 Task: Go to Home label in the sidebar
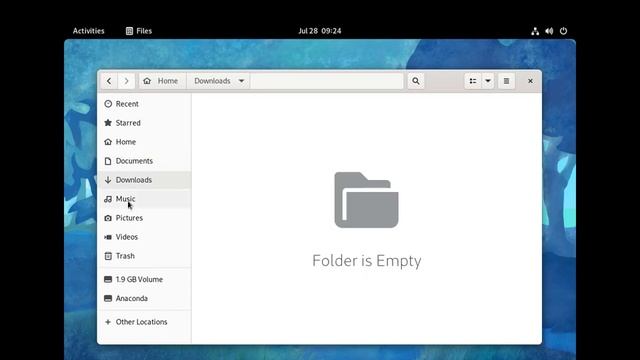(126, 142)
